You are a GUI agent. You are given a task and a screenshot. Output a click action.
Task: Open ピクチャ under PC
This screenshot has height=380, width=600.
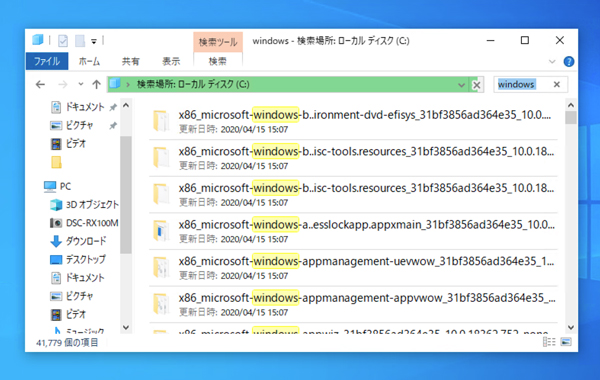click(x=72, y=296)
